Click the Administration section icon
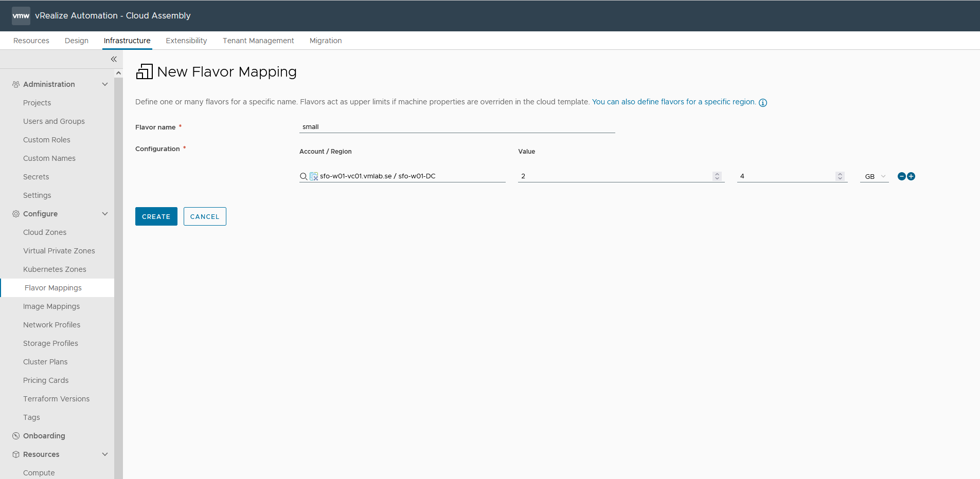The image size is (980, 479). coord(16,84)
